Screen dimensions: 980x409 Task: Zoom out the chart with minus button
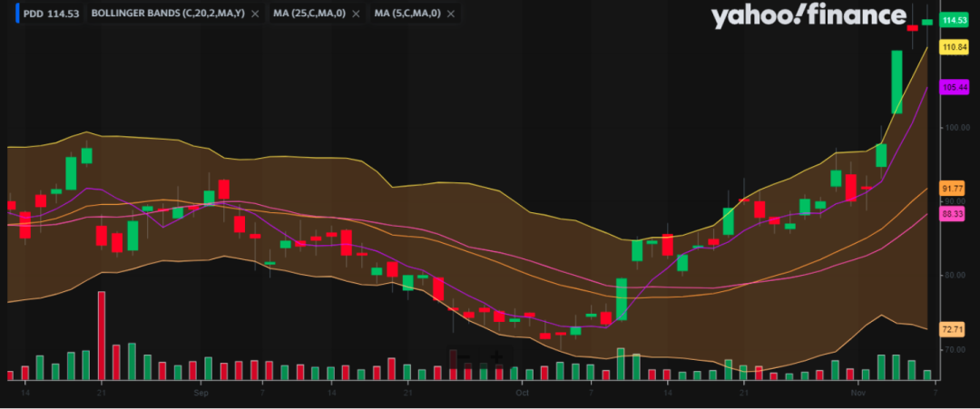(x=464, y=358)
